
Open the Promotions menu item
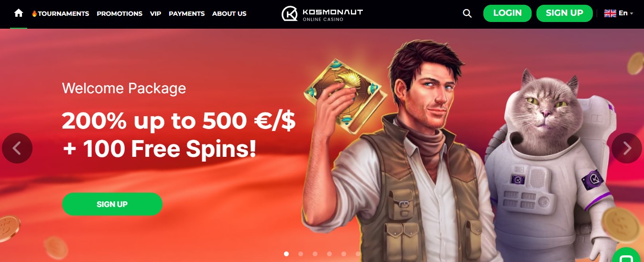pyautogui.click(x=120, y=13)
